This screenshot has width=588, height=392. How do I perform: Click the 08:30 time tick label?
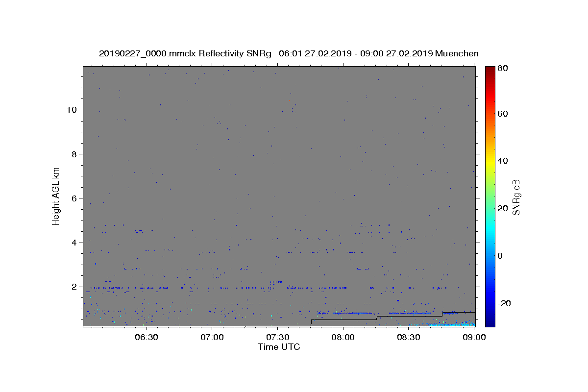pos(409,337)
